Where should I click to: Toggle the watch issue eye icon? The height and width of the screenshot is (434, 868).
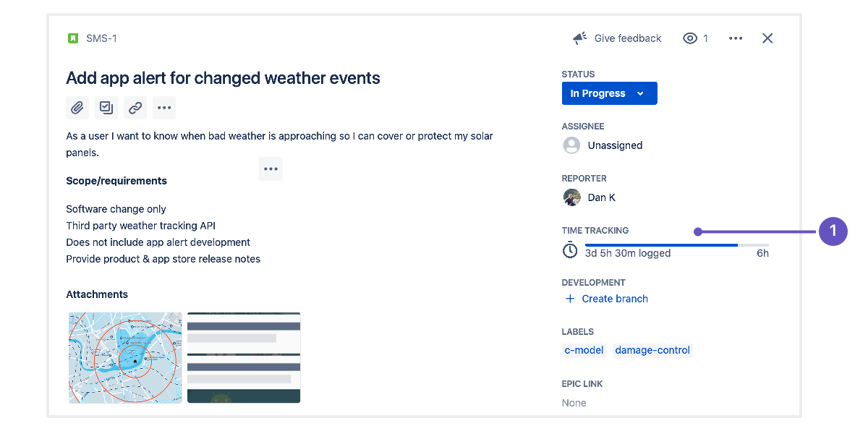point(691,38)
